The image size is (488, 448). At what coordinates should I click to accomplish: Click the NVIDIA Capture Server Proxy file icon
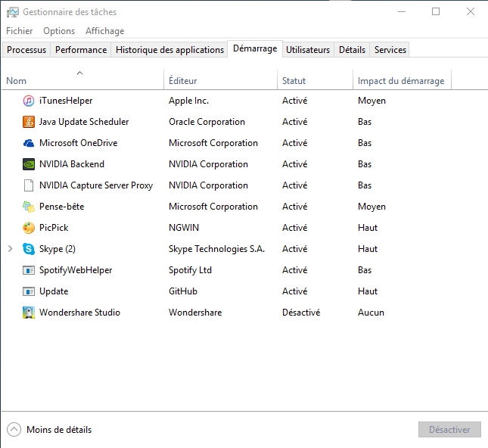pos(29,185)
